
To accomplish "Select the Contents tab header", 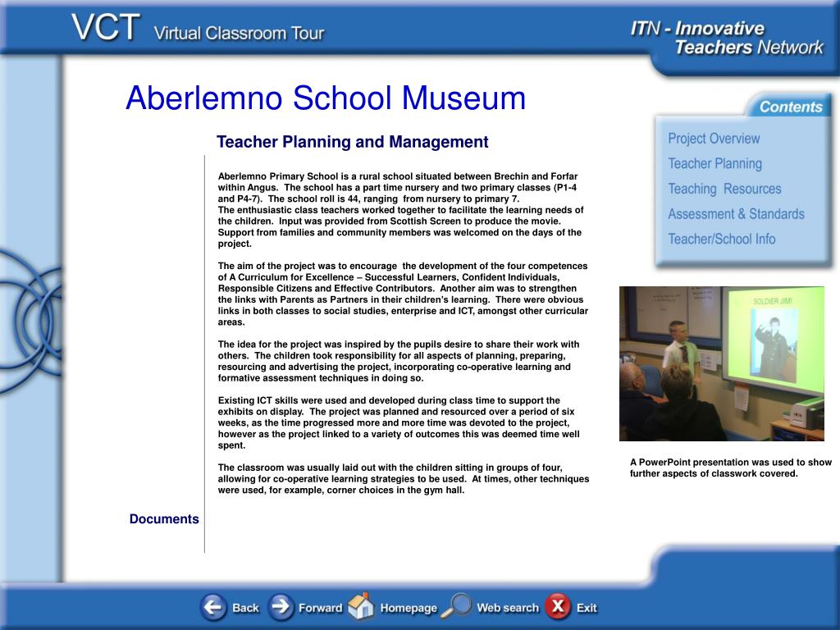I will pyautogui.click(x=791, y=107).
